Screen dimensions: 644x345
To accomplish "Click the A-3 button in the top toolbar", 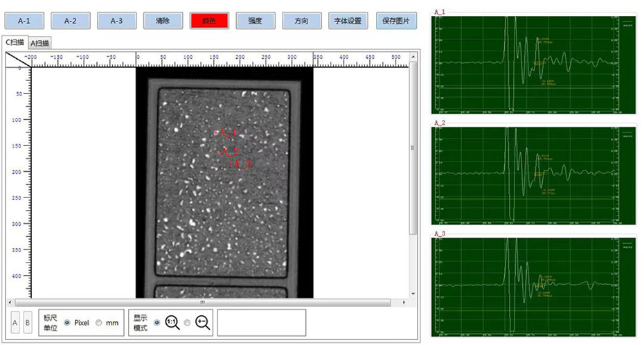I will click(x=117, y=21).
